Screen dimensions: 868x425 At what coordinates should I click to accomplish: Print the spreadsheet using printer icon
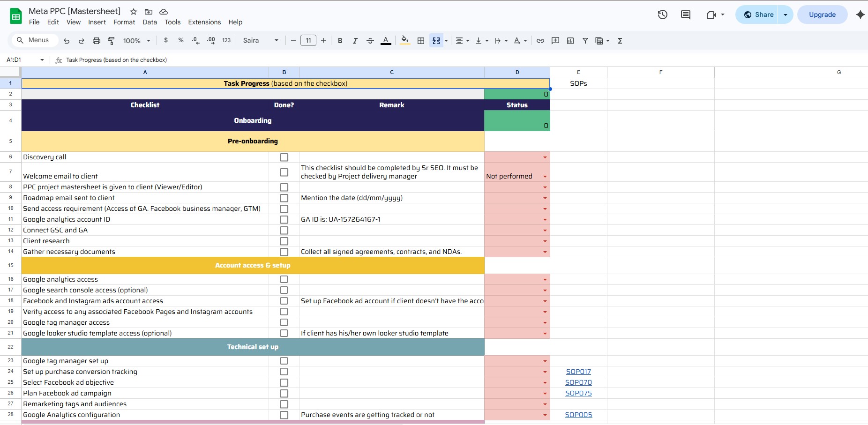97,41
